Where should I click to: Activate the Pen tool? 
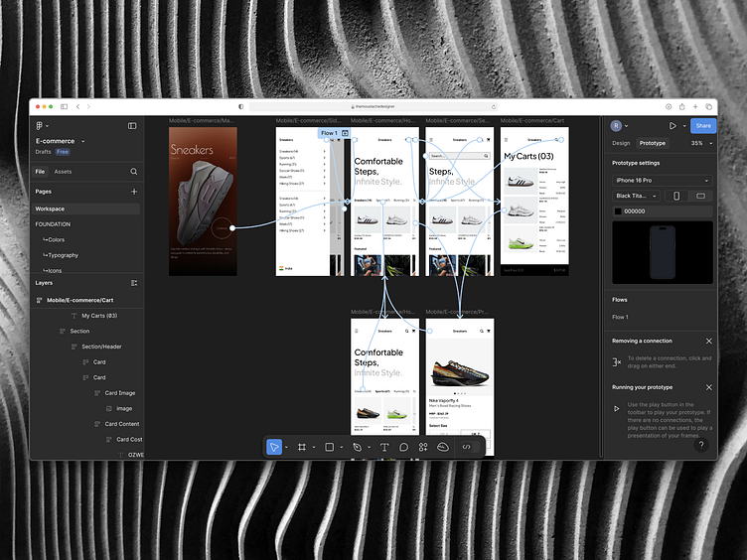(x=357, y=447)
